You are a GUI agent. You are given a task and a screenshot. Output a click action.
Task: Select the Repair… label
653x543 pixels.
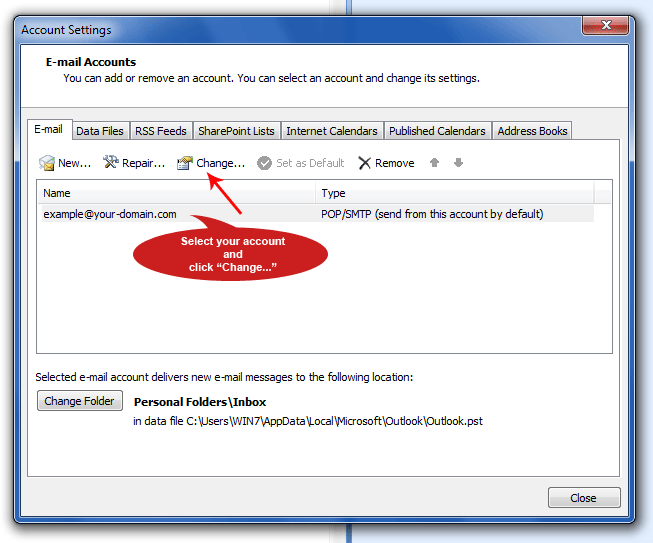143,163
